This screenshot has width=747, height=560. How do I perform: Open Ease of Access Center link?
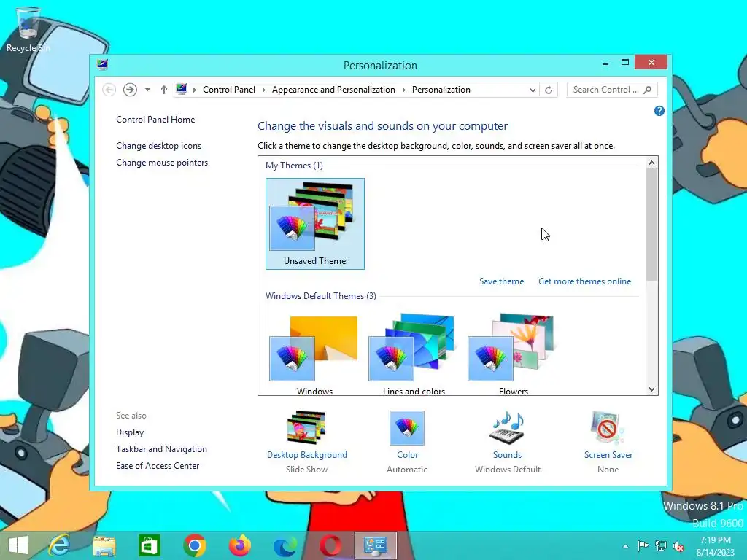tap(158, 466)
